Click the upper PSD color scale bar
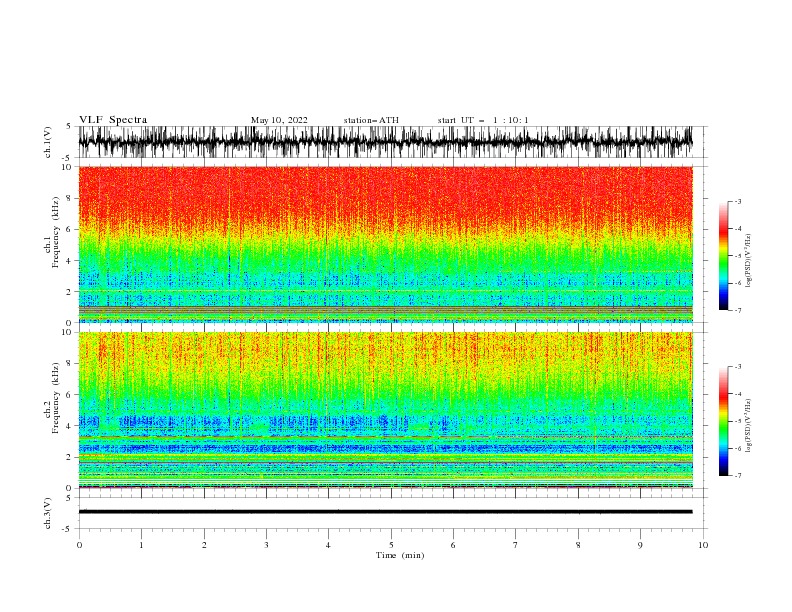792x612 pixels. pyautogui.click(x=723, y=256)
